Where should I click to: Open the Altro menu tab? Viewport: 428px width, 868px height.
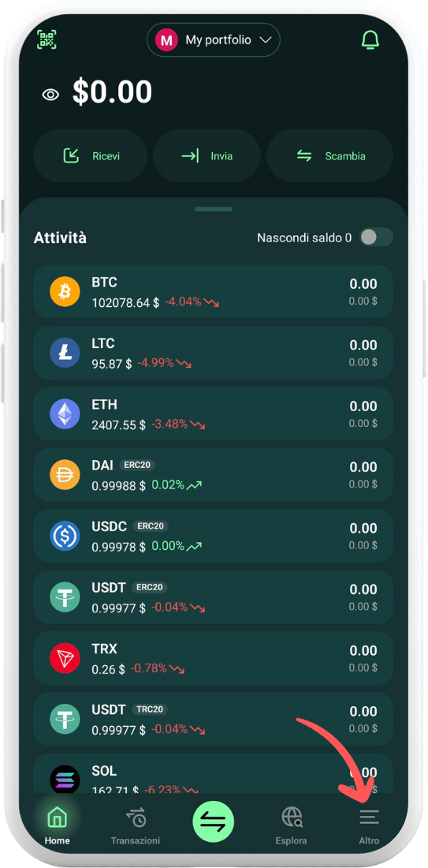click(369, 826)
